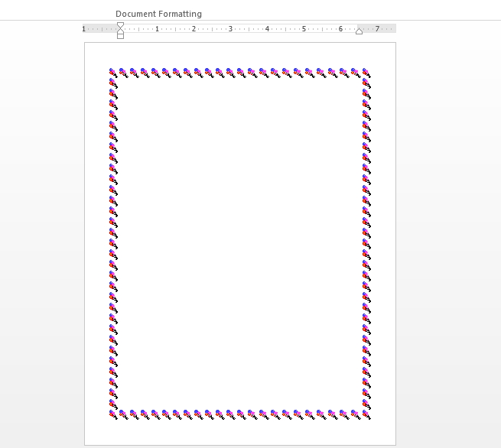Click the ruler at the 3 inch mark

[230, 29]
